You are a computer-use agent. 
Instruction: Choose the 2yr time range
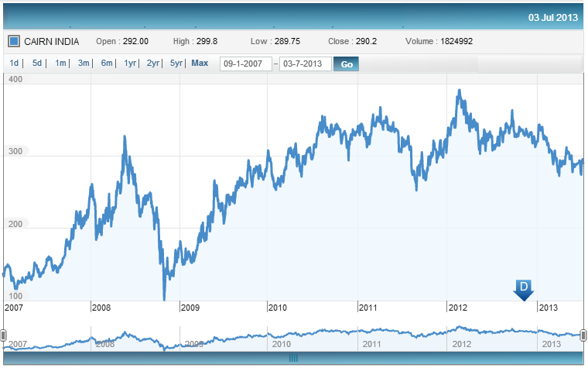tap(153, 64)
